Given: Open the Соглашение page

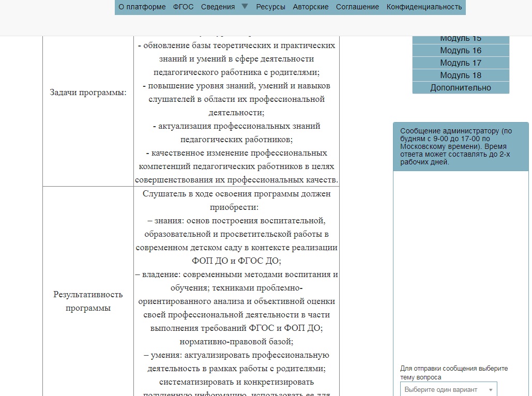Looking at the screenshot, I should coord(357,7).
